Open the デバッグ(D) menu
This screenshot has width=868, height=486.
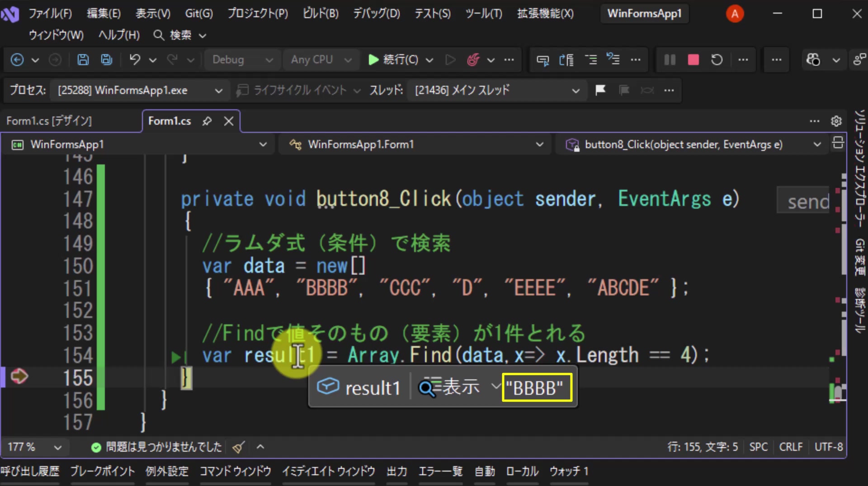(377, 14)
